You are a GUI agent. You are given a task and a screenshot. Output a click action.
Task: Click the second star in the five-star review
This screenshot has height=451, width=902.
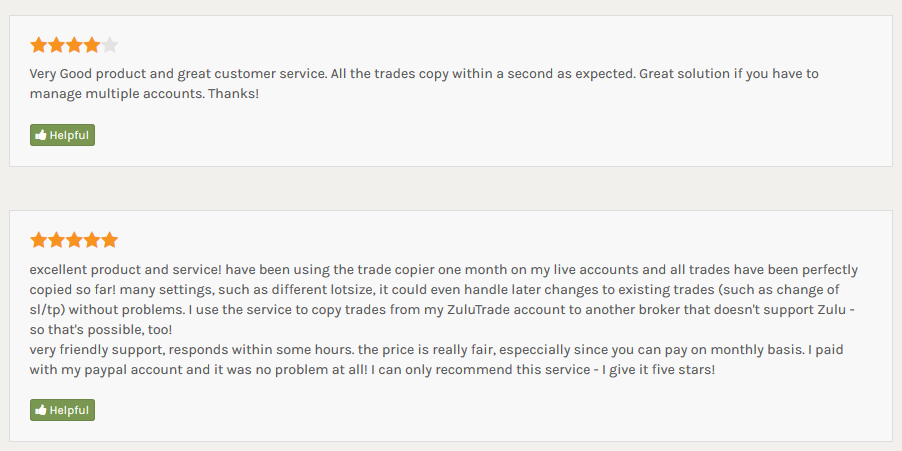tap(56, 240)
